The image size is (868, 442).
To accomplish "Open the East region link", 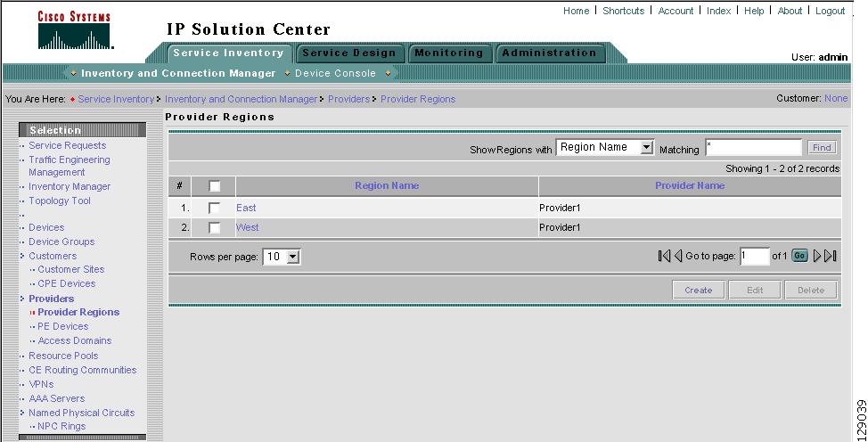I will (246, 208).
